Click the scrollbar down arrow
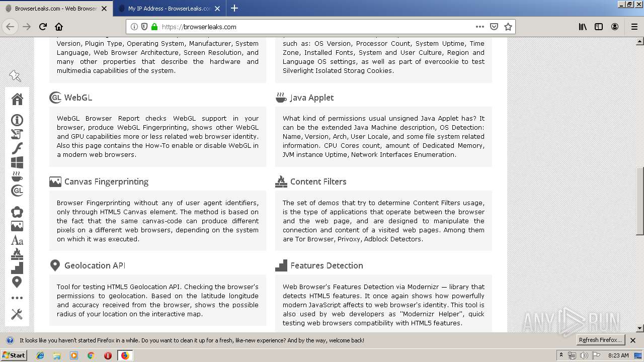 tap(640, 328)
